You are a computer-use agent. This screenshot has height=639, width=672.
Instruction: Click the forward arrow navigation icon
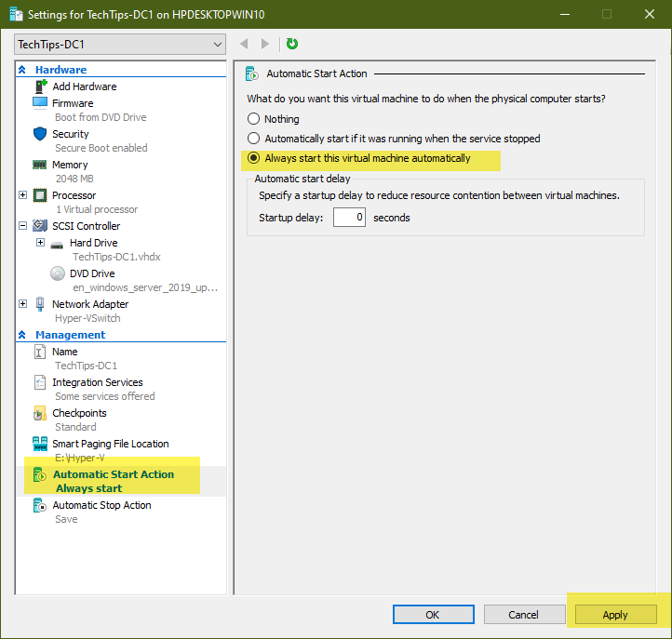(265, 44)
